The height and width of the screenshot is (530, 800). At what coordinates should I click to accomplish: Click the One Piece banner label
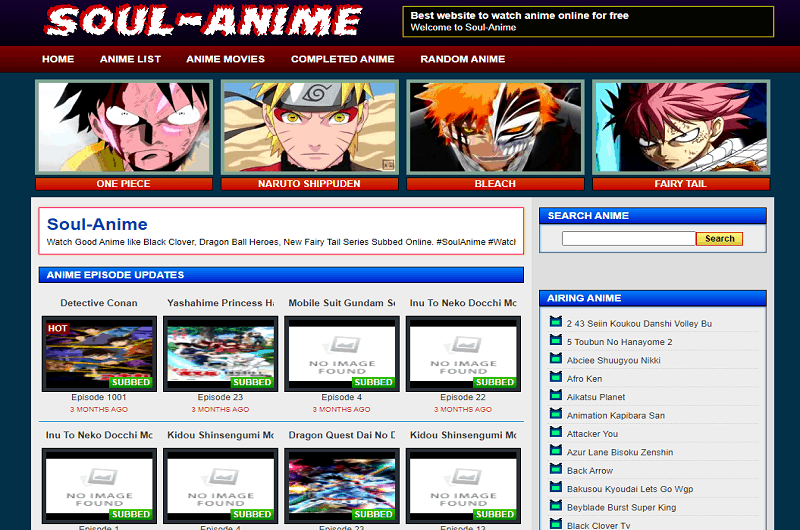point(123,184)
